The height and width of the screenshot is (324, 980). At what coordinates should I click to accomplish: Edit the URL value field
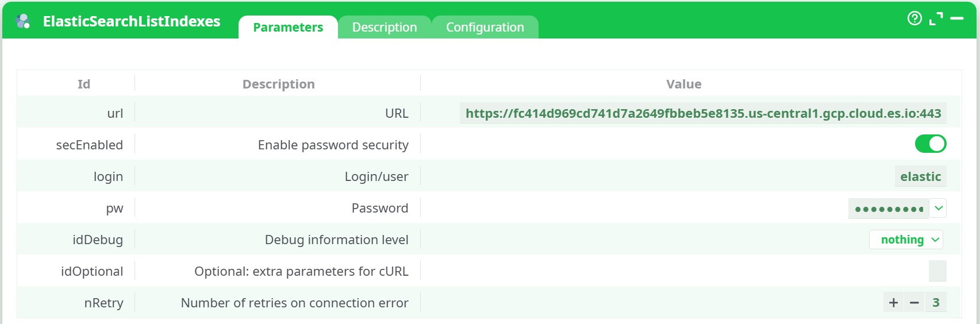click(703, 113)
